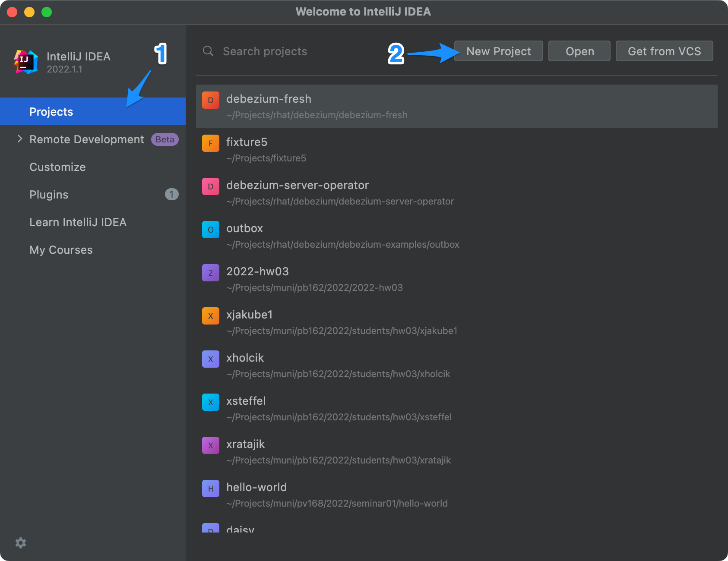Open the hello-world project
Viewport: 728px width, 561px height.
pos(457,495)
